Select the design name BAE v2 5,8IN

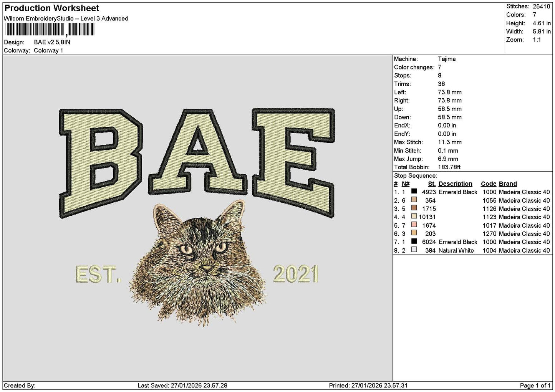point(52,42)
